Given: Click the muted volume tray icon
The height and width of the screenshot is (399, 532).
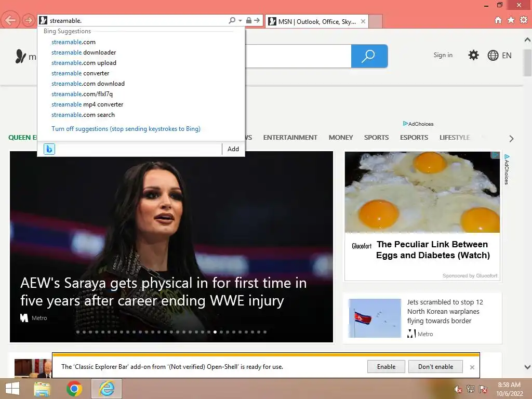Looking at the screenshot, I should coord(458,389).
